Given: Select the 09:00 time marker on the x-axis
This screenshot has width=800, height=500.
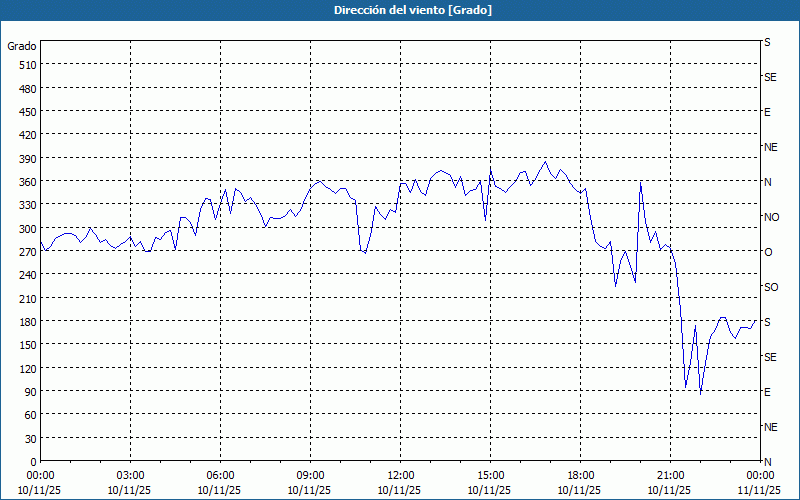Looking at the screenshot, I should pos(310,475).
